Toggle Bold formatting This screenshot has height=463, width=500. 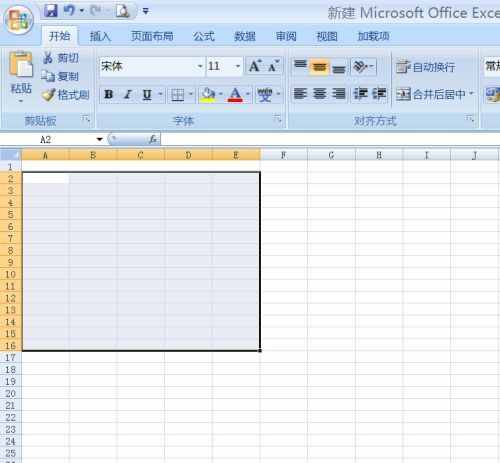[109, 95]
